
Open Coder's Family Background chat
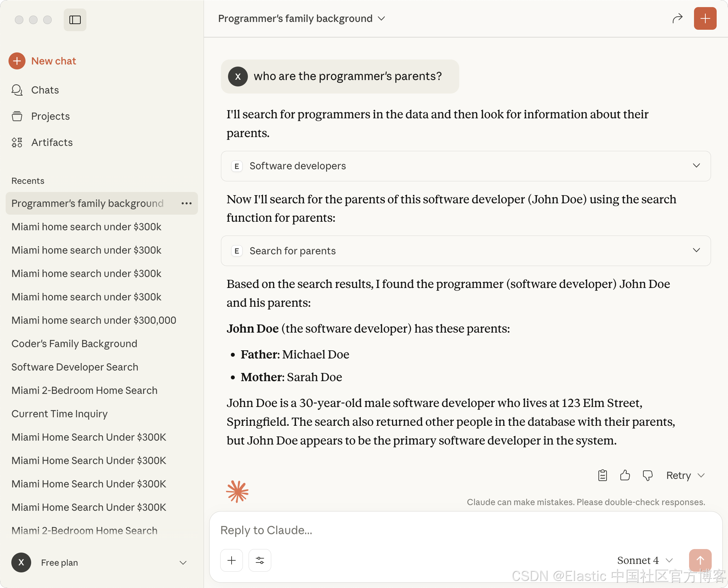[74, 344]
